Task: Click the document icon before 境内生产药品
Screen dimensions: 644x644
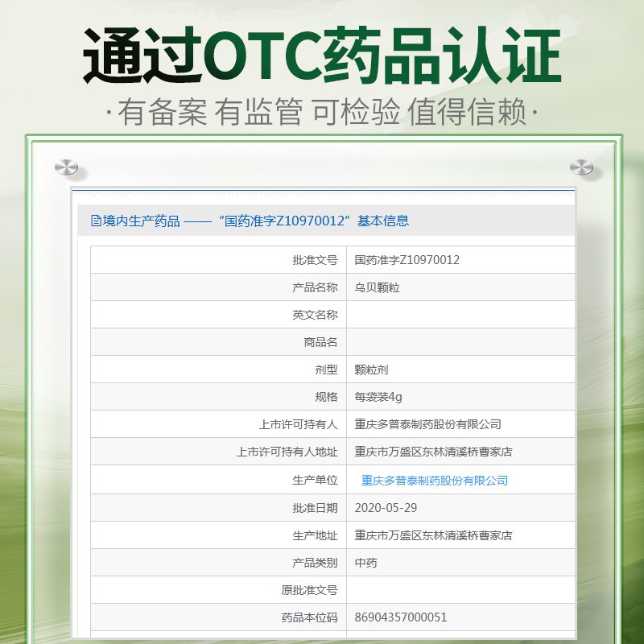Action: point(96,221)
